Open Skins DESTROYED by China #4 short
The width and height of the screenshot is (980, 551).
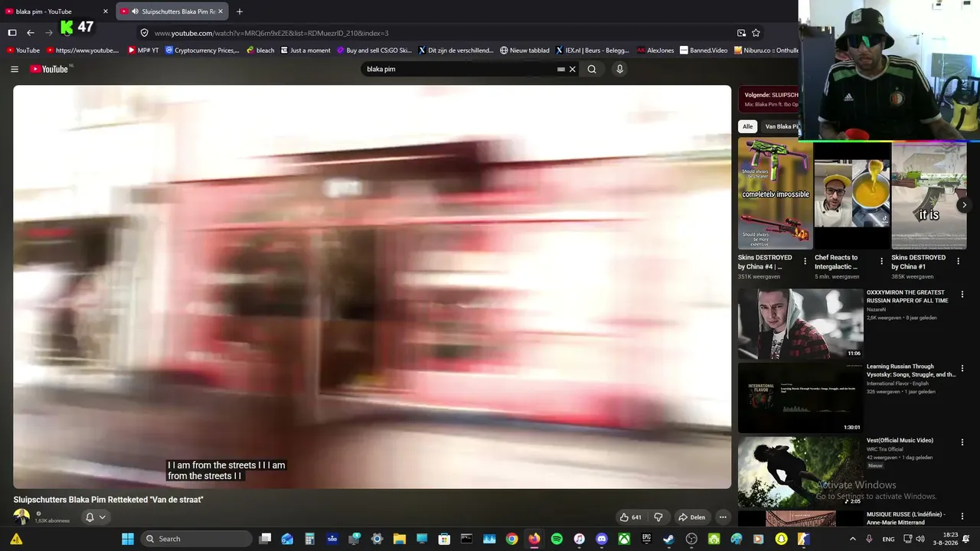tap(775, 194)
